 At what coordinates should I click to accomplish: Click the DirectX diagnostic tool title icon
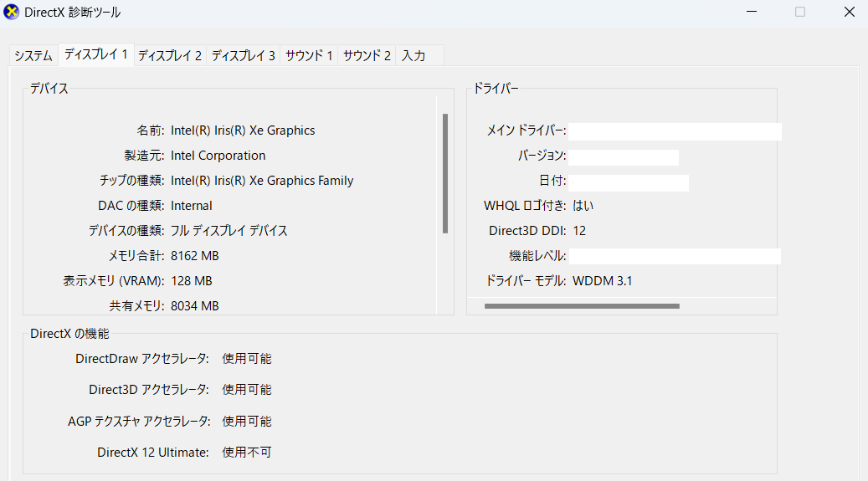11,12
